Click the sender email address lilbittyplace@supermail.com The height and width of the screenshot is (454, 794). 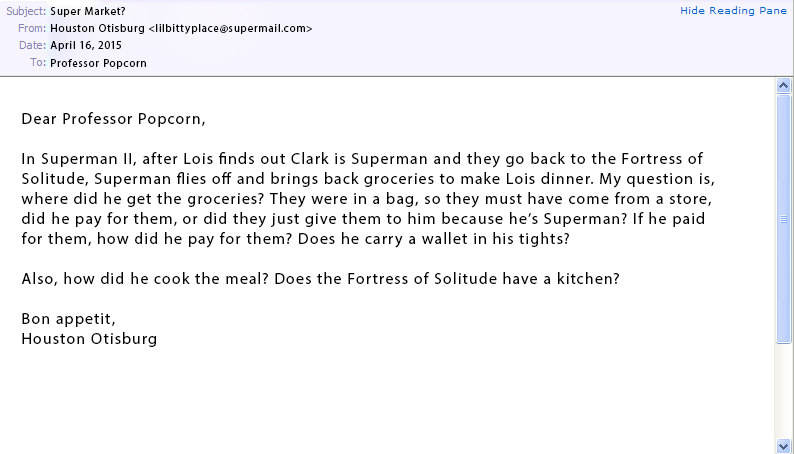tap(234, 28)
